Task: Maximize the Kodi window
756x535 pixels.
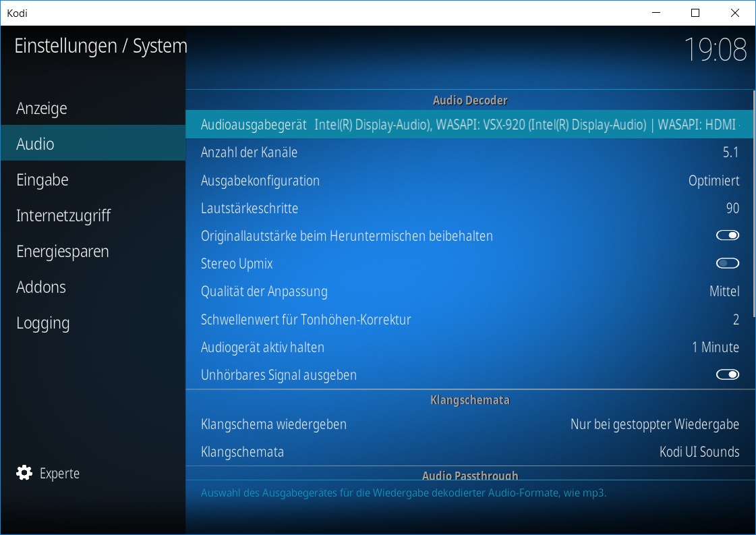Action: (695, 13)
